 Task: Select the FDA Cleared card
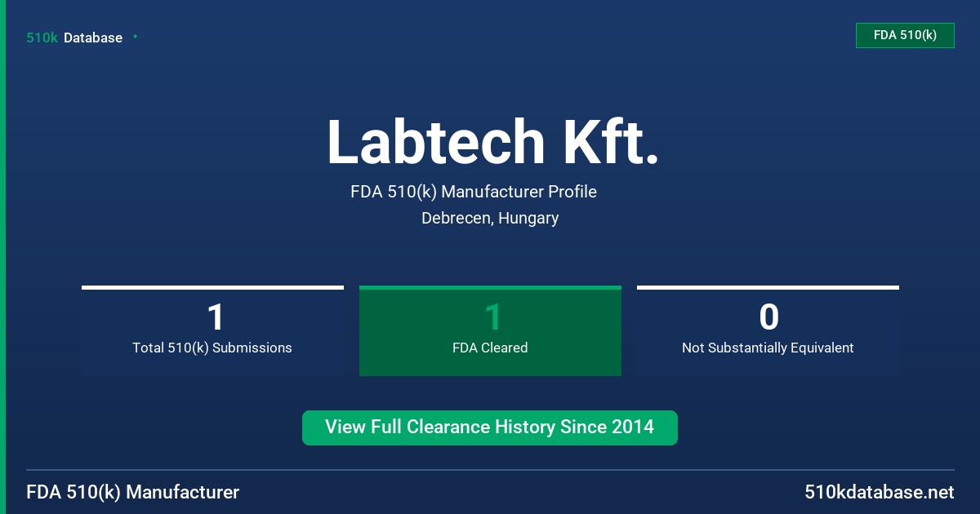point(490,330)
